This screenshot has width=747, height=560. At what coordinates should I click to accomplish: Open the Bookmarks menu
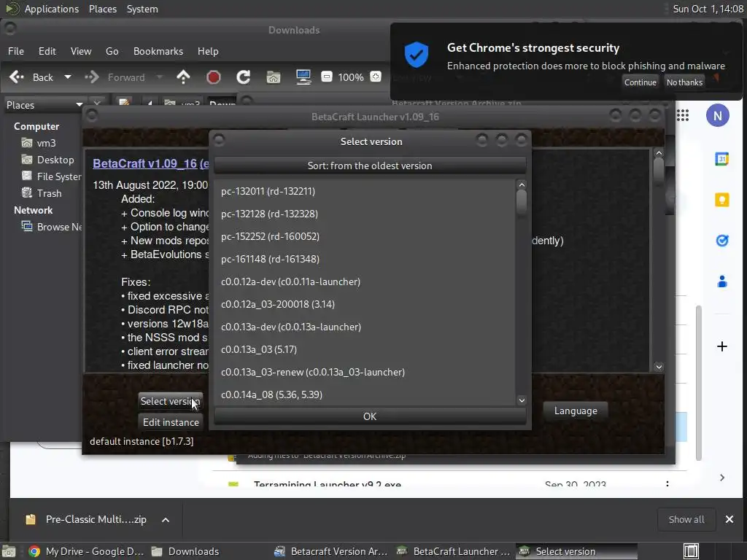pyautogui.click(x=158, y=51)
